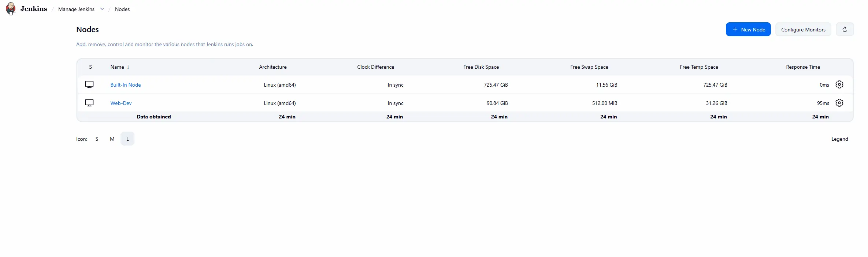Sort by Free Swap Space header
This screenshot has width=868, height=257.
coord(589,67)
